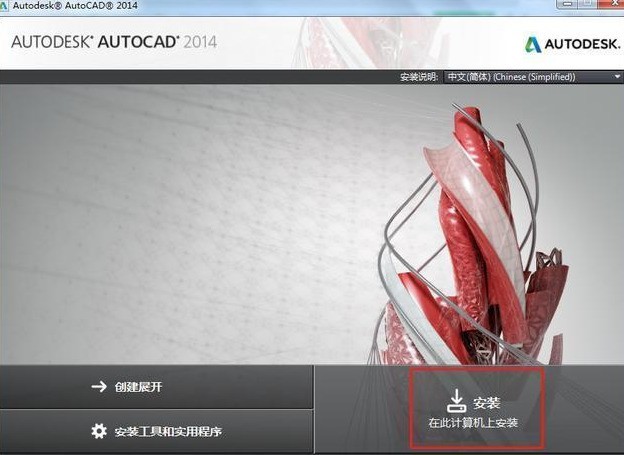The height and width of the screenshot is (455, 624).
Task: Expand the language dropdown arrow
Action: [x=617, y=77]
